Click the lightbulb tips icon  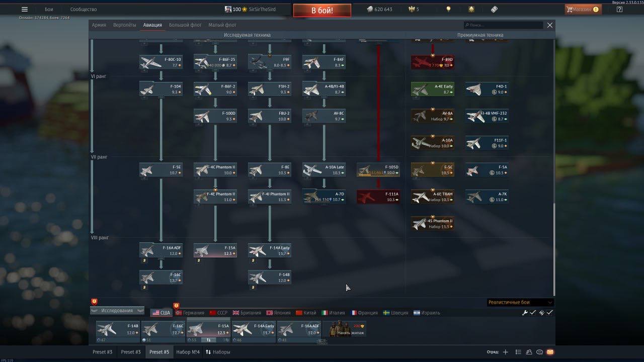pos(449,9)
